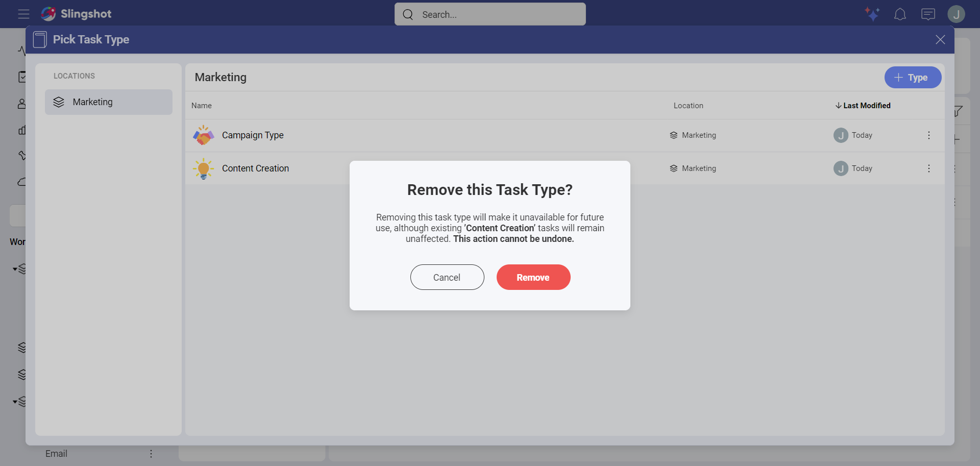The height and width of the screenshot is (466, 980).
Task: Open the Campaign Type row options menu
Action: pyautogui.click(x=929, y=135)
